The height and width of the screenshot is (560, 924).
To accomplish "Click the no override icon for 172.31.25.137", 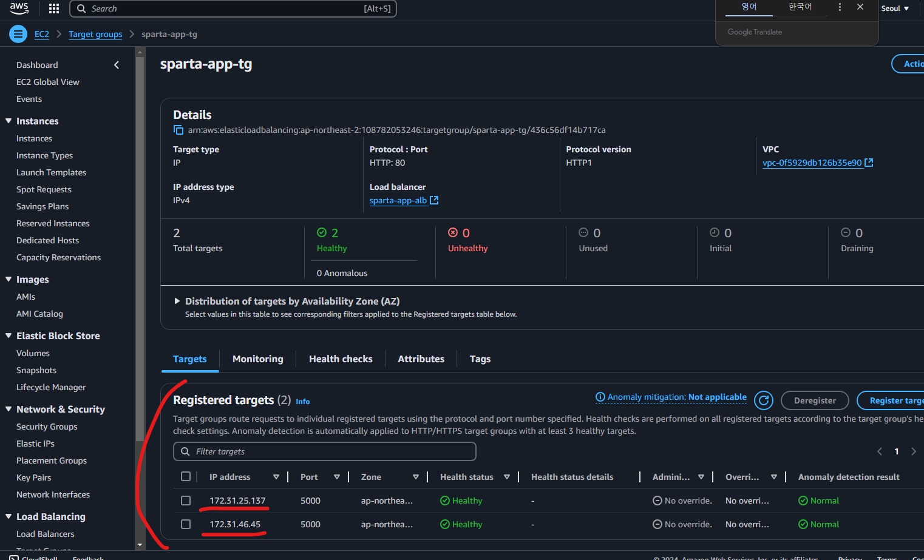I will click(x=657, y=501).
